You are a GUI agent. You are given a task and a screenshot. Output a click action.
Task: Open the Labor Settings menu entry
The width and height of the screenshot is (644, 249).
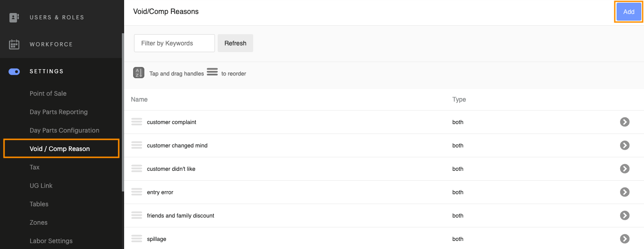[x=51, y=241]
